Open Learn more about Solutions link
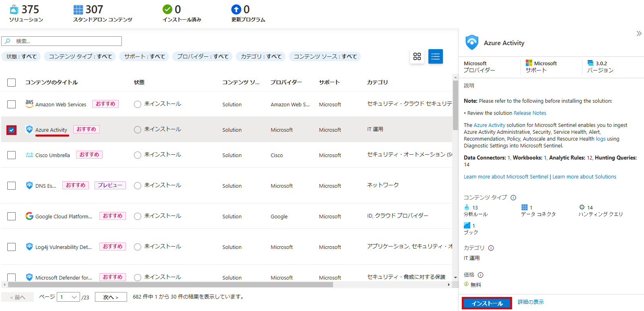This screenshot has height=311, width=644. click(x=584, y=177)
